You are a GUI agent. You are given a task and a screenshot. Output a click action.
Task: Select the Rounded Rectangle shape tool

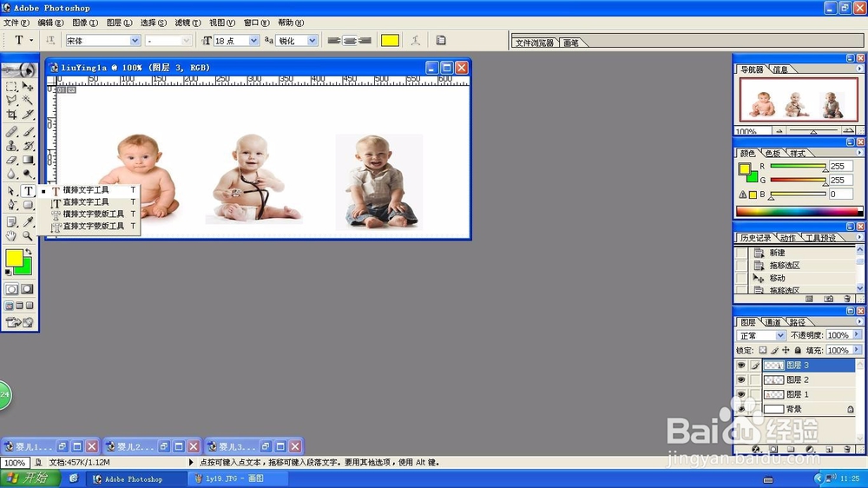28,205
